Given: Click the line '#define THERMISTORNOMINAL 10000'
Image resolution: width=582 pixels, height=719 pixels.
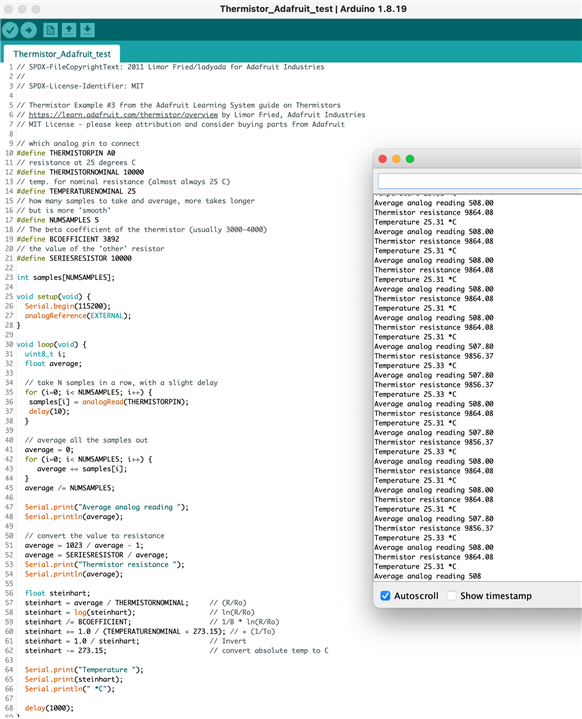Looking at the screenshot, I should [x=80, y=172].
